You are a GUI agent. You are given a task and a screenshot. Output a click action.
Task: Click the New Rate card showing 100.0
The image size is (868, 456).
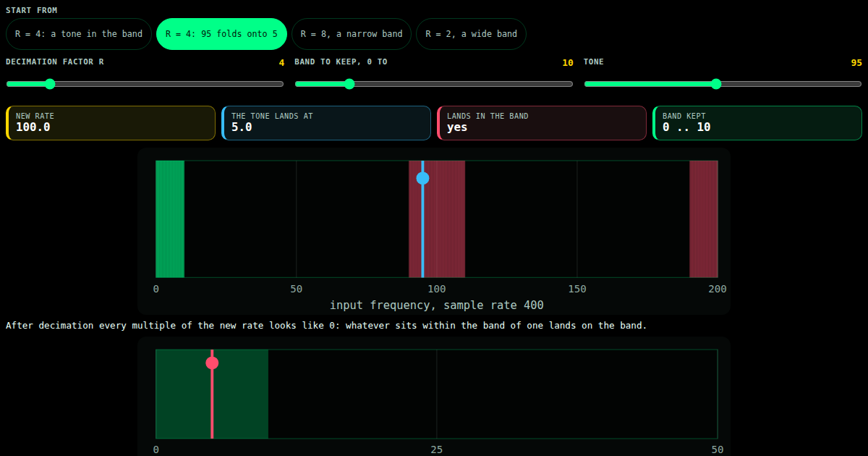tap(111, 123)
